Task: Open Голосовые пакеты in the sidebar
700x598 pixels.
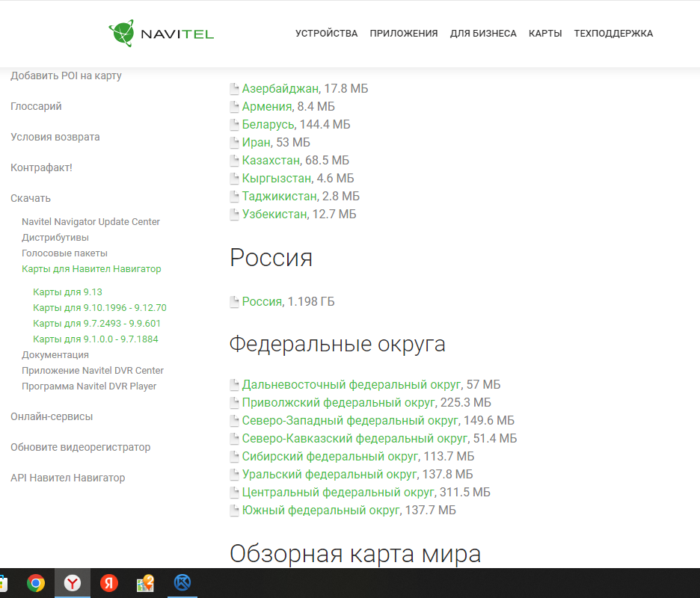Action: (64, 253)
